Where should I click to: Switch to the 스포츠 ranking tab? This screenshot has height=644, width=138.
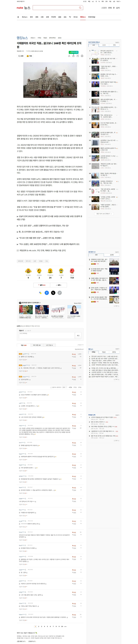tap(104, 45)
